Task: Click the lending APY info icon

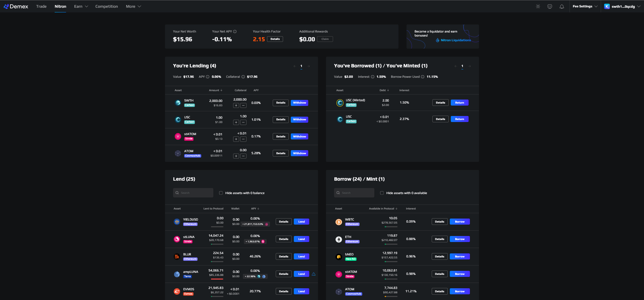Action: point(208,77)
